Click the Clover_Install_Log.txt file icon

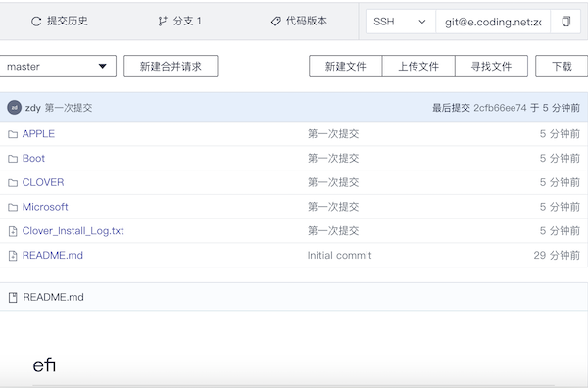(13, 231)
